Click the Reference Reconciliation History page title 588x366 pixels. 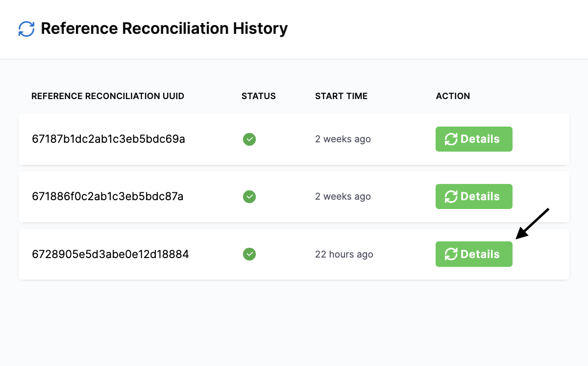pyautogui.click(x=164, y=28)
